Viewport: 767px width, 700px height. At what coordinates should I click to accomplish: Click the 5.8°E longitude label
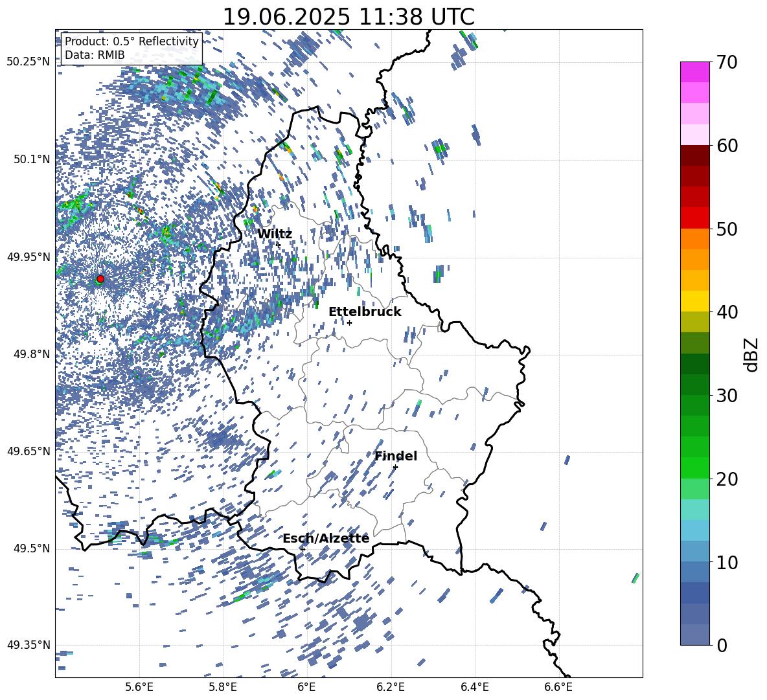click(x=223, y=688)
